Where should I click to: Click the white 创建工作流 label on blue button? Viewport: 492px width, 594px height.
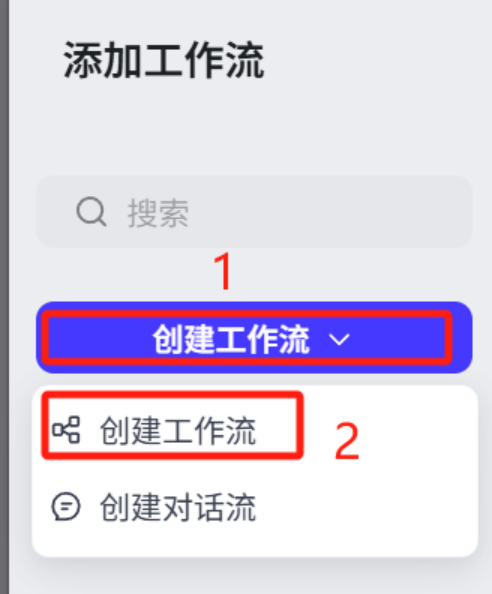[x=231, y=339]
